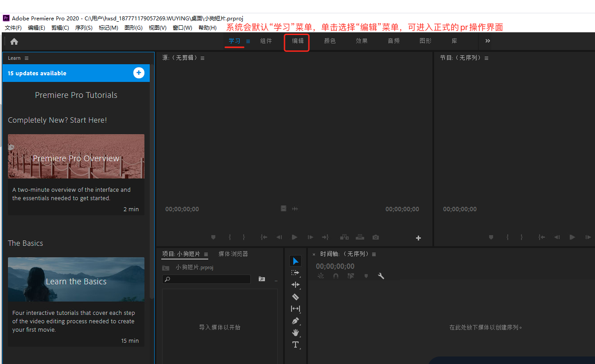This screenshot has height=364, width=595.
Task: Click the project panel search field
Action: pyautogui.click(x=206, y=279)
